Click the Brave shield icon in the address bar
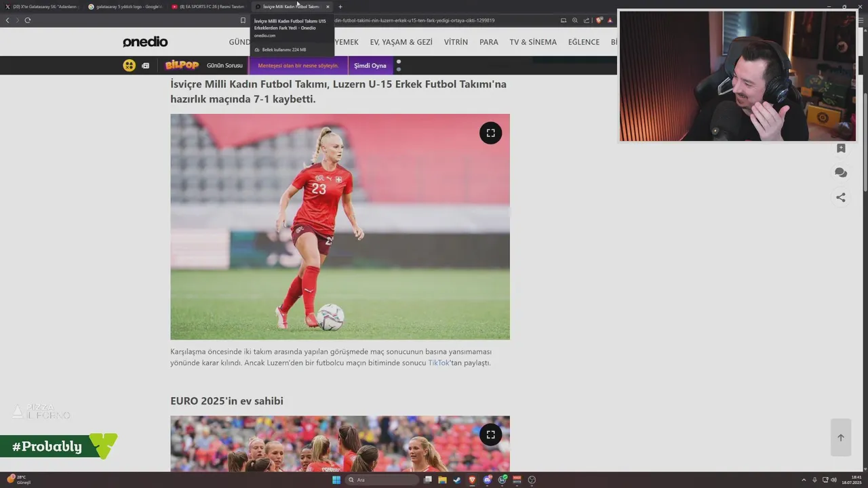 [x=599, y=20]
